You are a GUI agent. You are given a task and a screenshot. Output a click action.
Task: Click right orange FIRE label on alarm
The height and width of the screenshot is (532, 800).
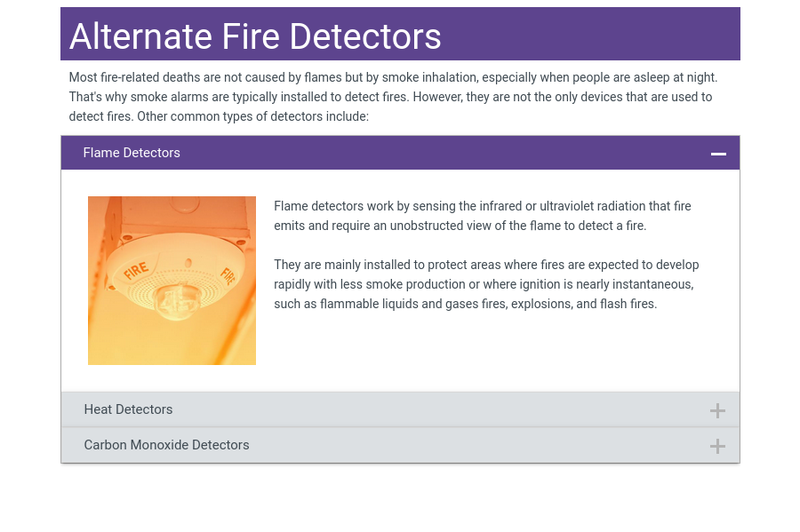click(226, 275)
